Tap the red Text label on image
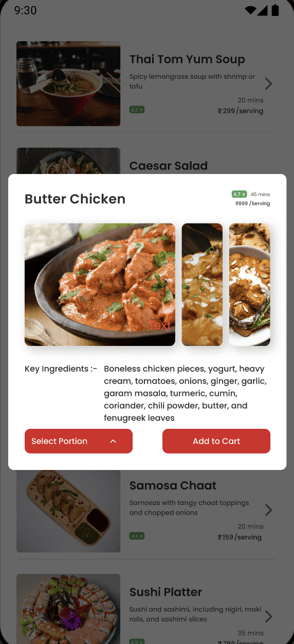Image resolution: width=294 pixels, height=644 pixels. tap(160, 325)
